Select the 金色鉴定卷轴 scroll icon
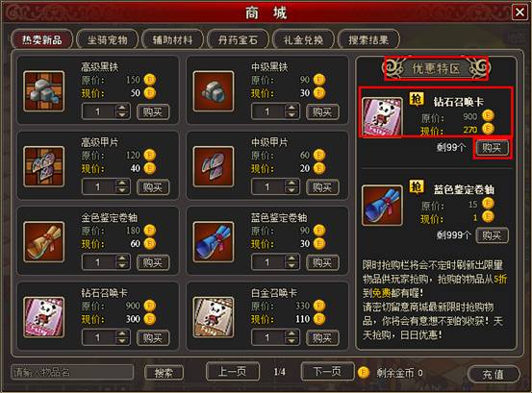 click(x=43, y=241)
